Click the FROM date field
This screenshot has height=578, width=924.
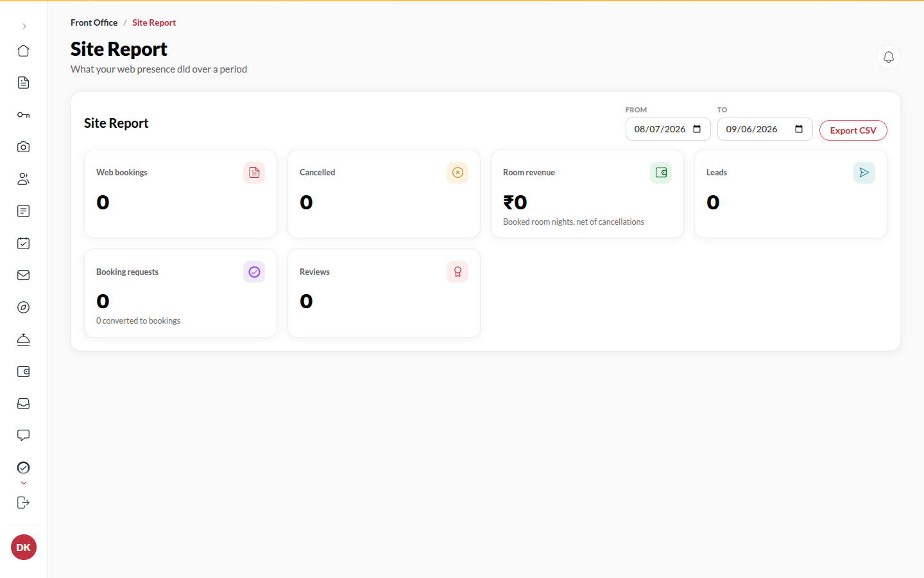click(668, 129)
